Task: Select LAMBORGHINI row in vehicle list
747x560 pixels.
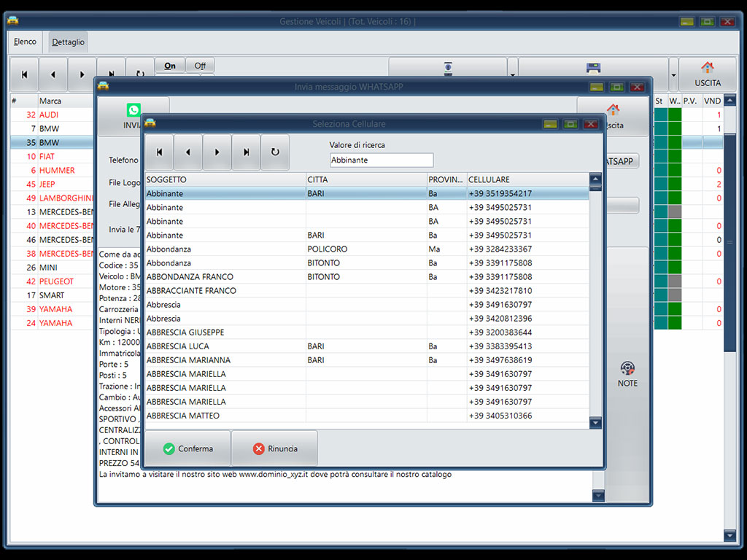Action: [x=52, y=198]
